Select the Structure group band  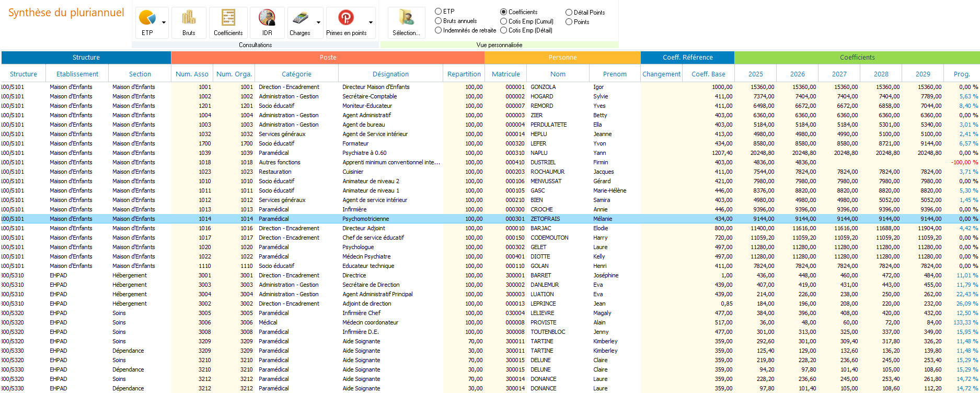coord(86,58)
